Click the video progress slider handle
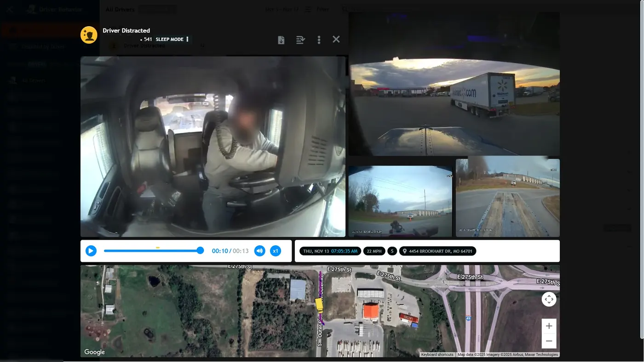Viewport: 644px width, 362px height. coord(200,250)
